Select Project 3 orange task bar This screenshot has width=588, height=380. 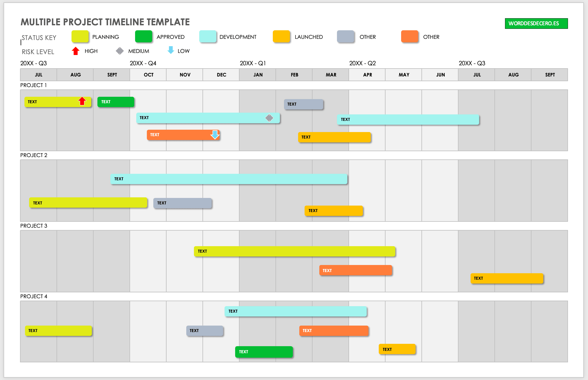tap(356, 270)
